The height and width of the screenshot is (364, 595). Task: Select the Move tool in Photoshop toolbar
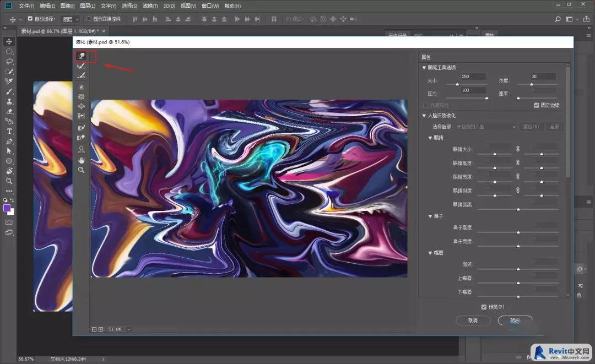coord(9,41)
